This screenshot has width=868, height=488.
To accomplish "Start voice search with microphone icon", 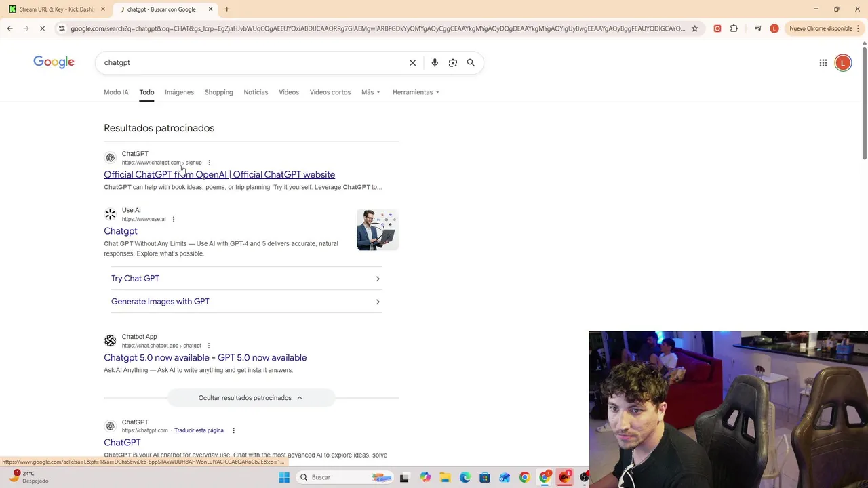I will click(x=435, y=62).
